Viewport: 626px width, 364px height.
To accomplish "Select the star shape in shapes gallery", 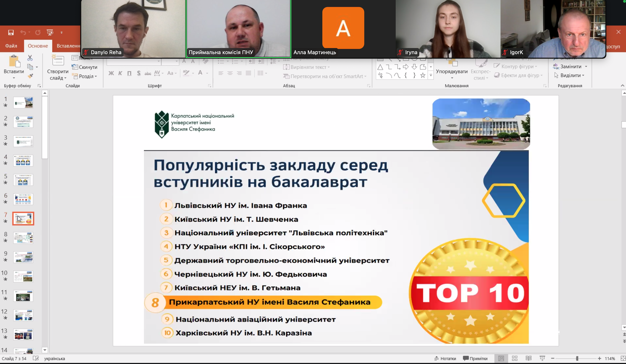I will click(x=423, y=75).
